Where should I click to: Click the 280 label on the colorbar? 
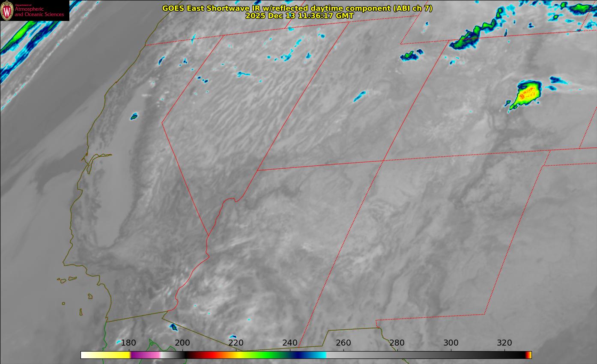point(397,343)
